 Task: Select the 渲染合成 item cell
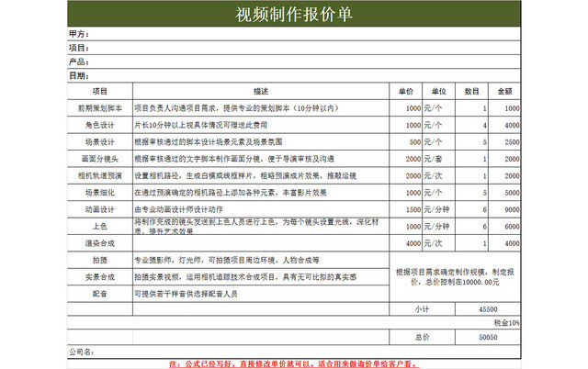[100, 243]
